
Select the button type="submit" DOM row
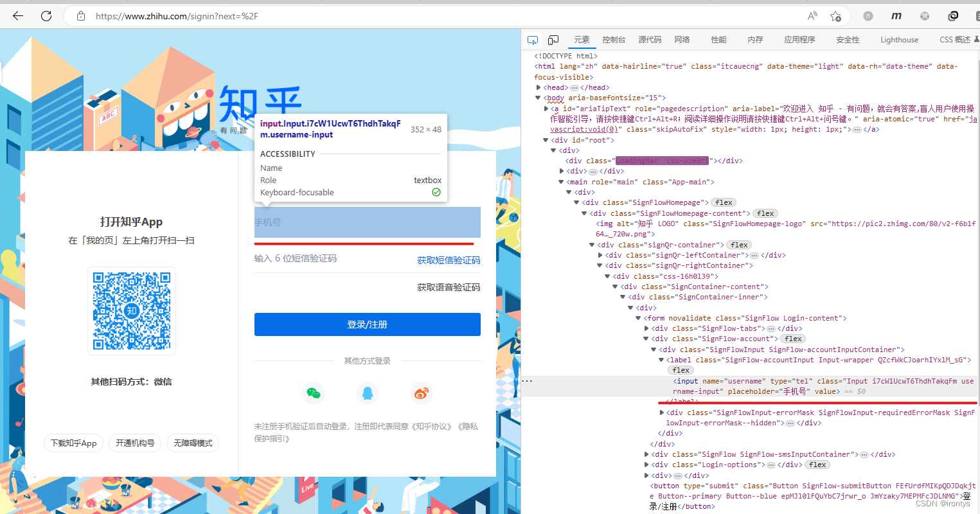[x=812, y=496]
